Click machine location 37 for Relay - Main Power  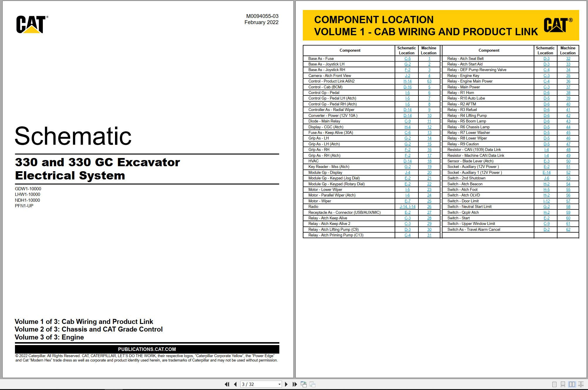(x=568, y=87)
